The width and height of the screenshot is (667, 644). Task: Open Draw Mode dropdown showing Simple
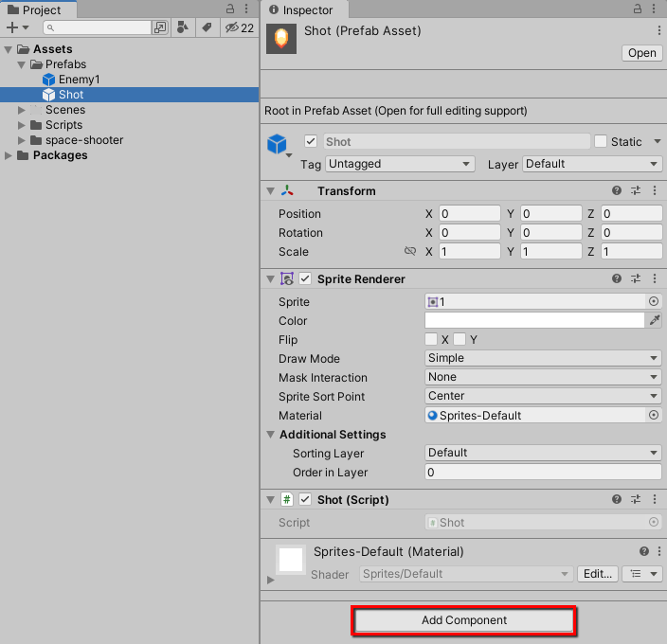543,358
